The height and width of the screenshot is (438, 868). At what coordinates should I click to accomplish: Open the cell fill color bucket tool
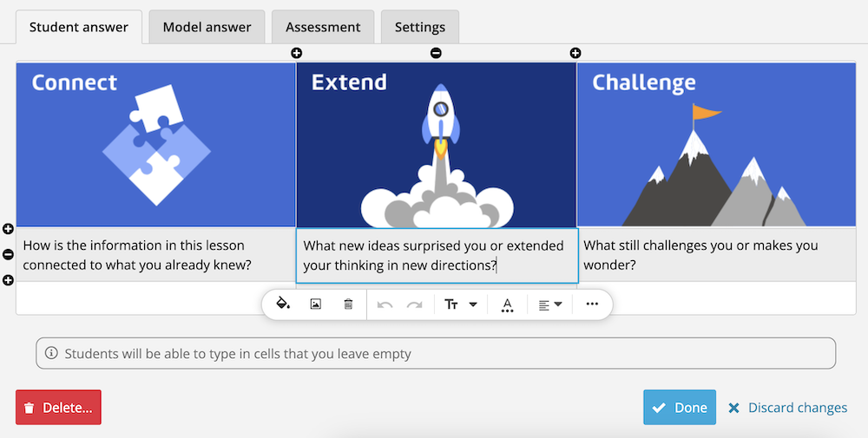[283, 304]
